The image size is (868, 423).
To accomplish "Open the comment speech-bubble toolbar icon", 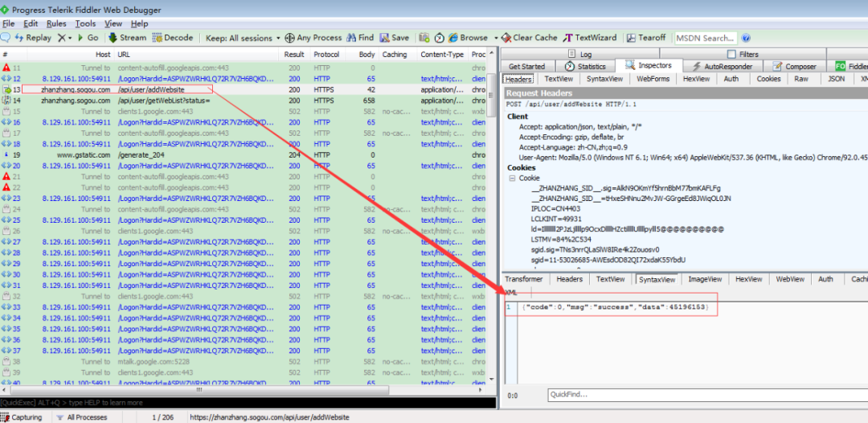I will tap(5, 38).
